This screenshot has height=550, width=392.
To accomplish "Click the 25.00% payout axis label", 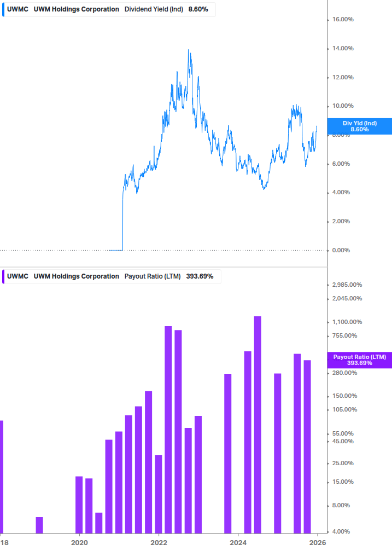I will 343,464.
